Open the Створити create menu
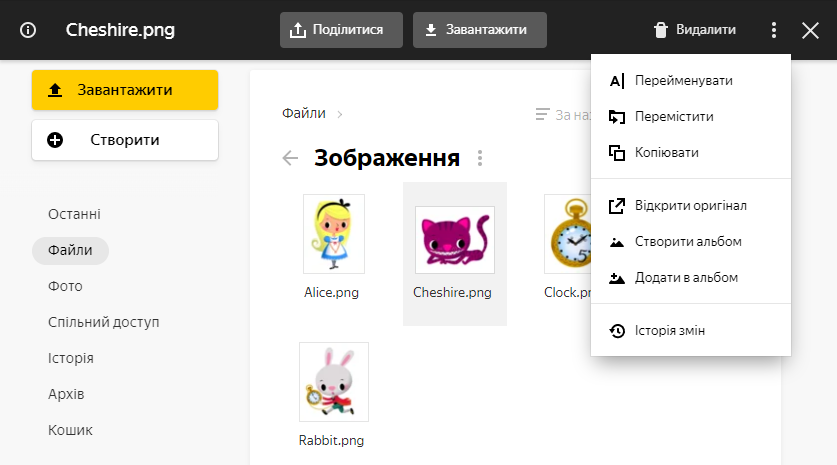Screen dimensions: 837x465 (125, 140)
